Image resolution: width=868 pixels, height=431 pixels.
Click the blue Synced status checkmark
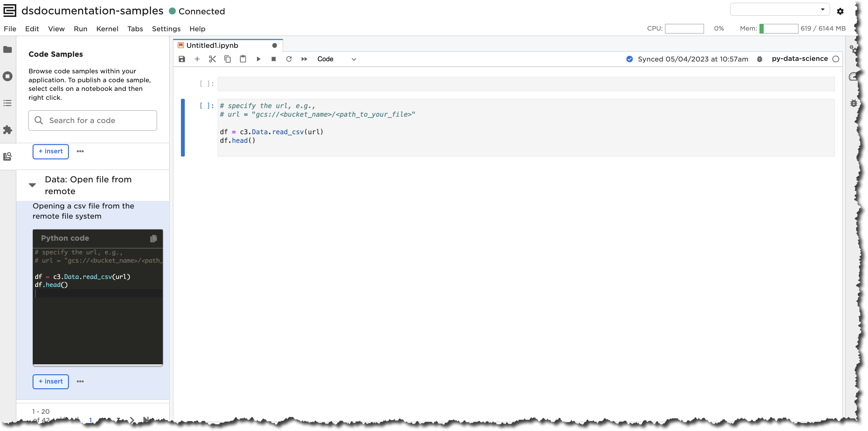tap(629, 59)
